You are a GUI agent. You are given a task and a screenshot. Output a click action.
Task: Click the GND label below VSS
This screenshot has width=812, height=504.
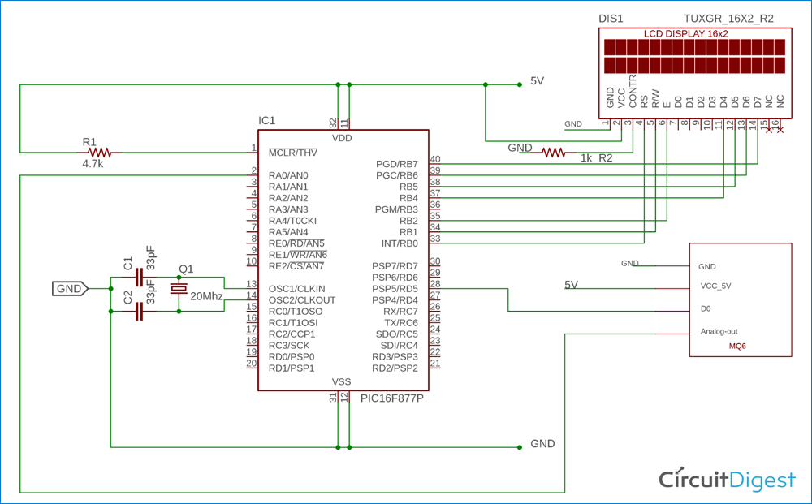pos(542,444)
